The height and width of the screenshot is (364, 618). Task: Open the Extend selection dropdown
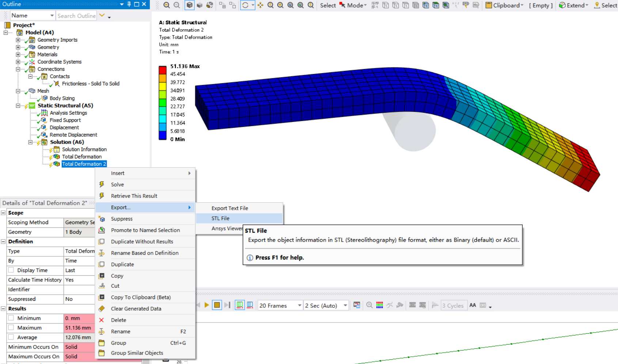(x=573, y=5)
